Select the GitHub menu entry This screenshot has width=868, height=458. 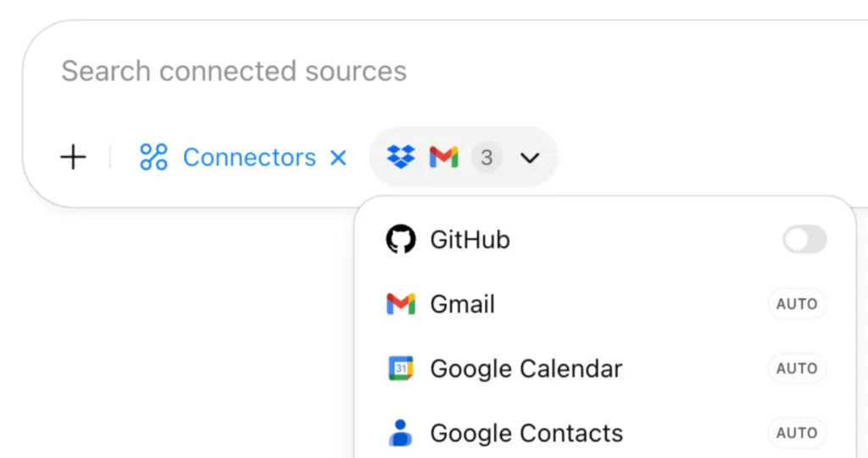tap(606, 240)
